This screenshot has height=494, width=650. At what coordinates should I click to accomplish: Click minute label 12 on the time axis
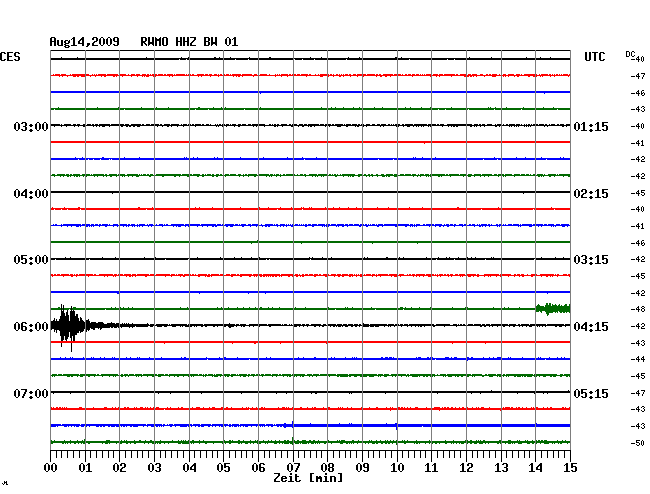coord(466,468)
